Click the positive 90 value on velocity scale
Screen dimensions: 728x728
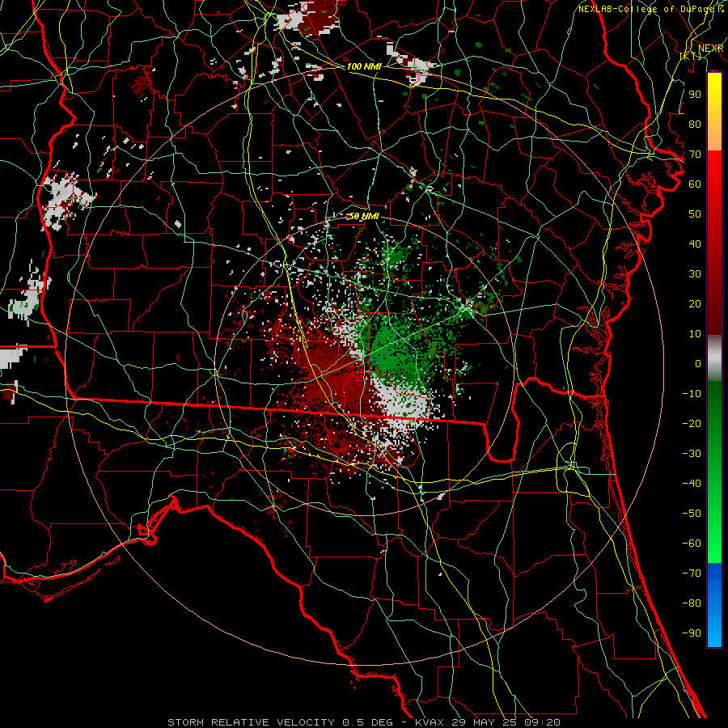click(695, 94)
